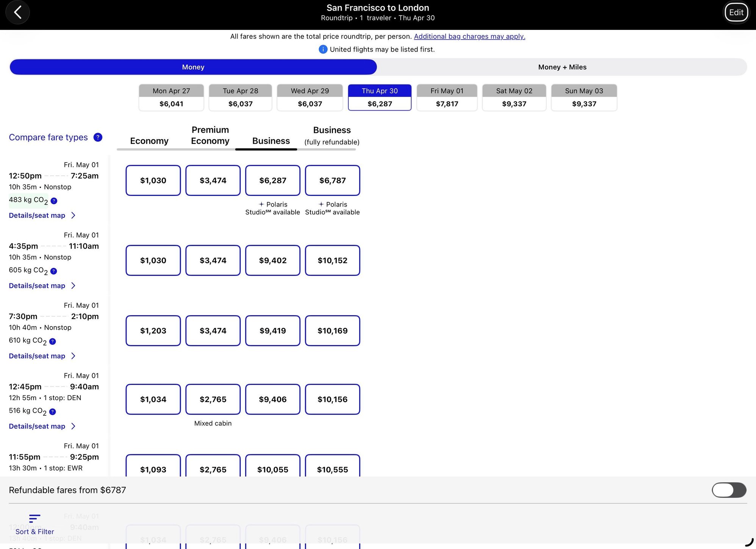Open Compare fare types help icon
Screen dimensions: 756x549
coord(98,137)
